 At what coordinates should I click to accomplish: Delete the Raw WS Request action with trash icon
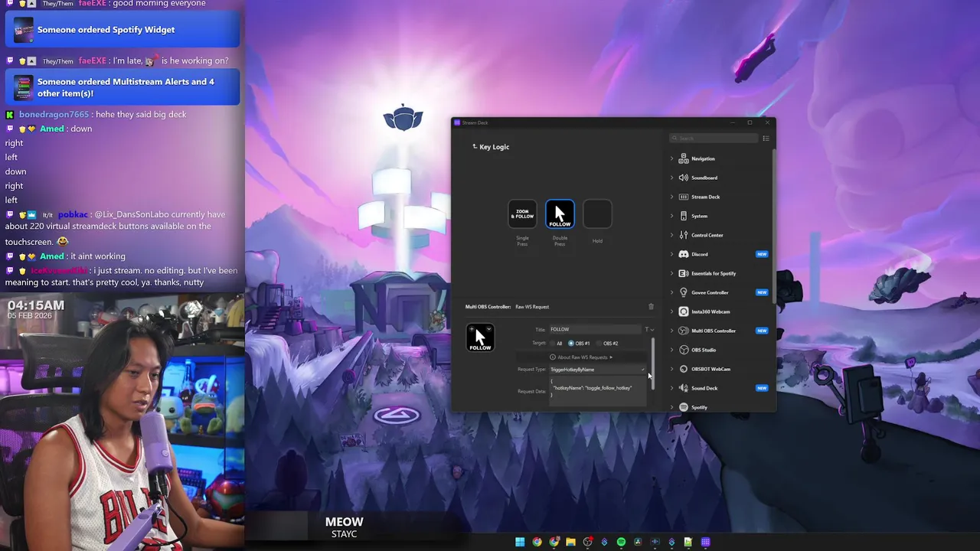[x=651, y=307]
